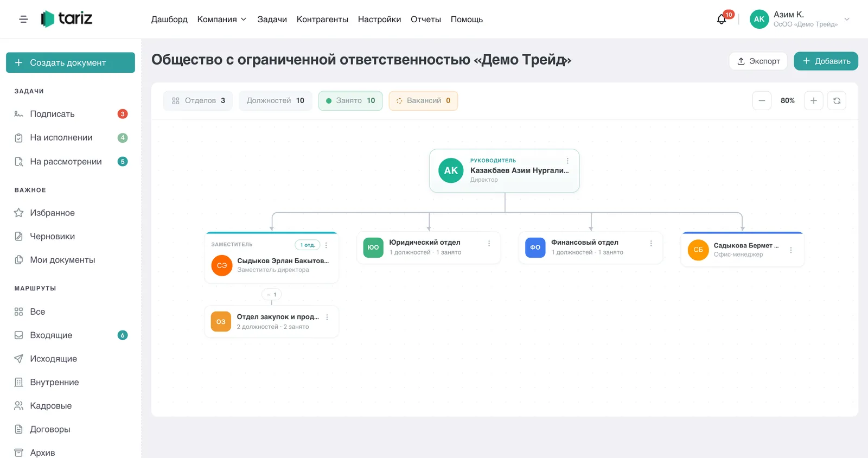Zoom out the org chart with minus
Screen dimensions: 868x458
[762, 100]
